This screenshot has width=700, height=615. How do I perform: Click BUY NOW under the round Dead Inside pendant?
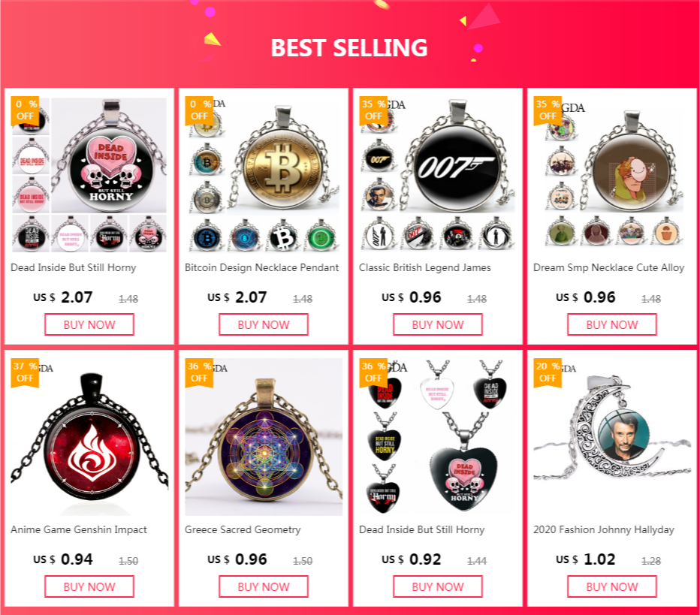tap(89, 324)
